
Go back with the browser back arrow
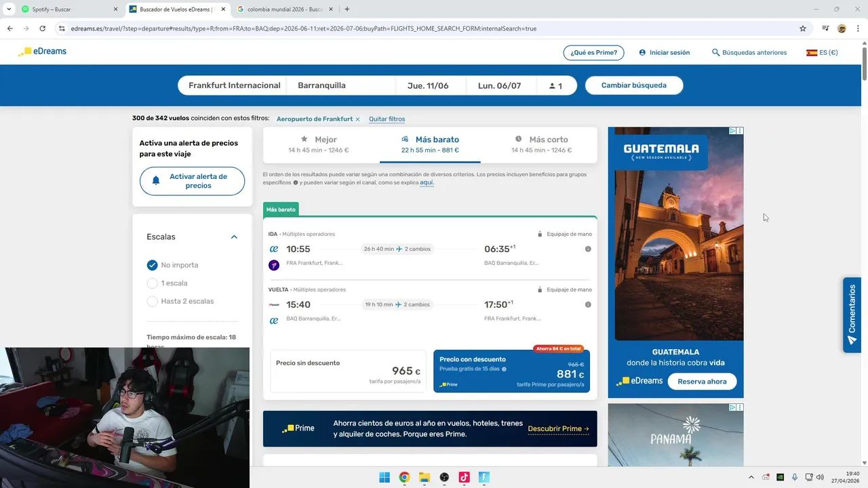click(9, 28)
